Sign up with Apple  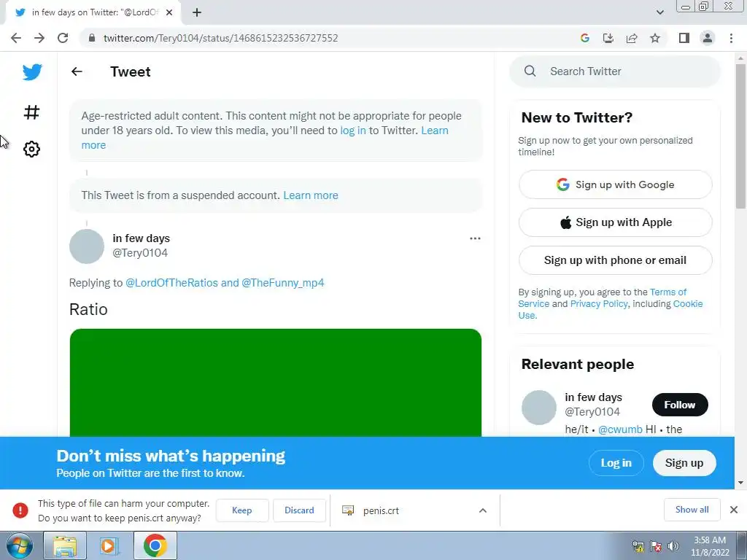tap(615, 222)
